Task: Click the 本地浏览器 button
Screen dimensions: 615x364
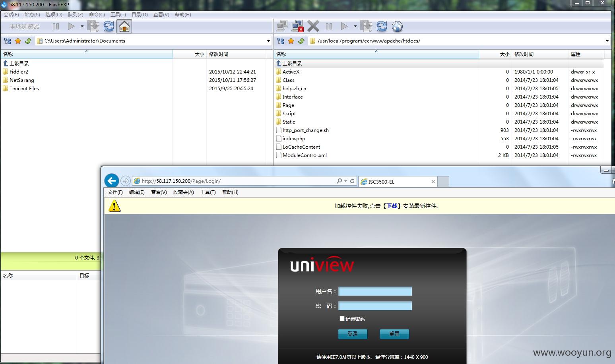Action: tap(25, 26)
